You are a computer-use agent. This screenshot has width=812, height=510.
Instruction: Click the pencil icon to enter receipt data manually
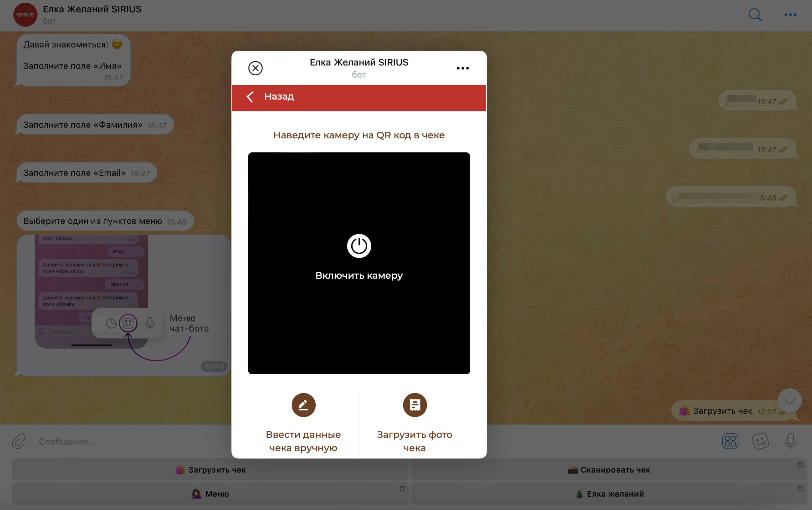pos(303,404)
